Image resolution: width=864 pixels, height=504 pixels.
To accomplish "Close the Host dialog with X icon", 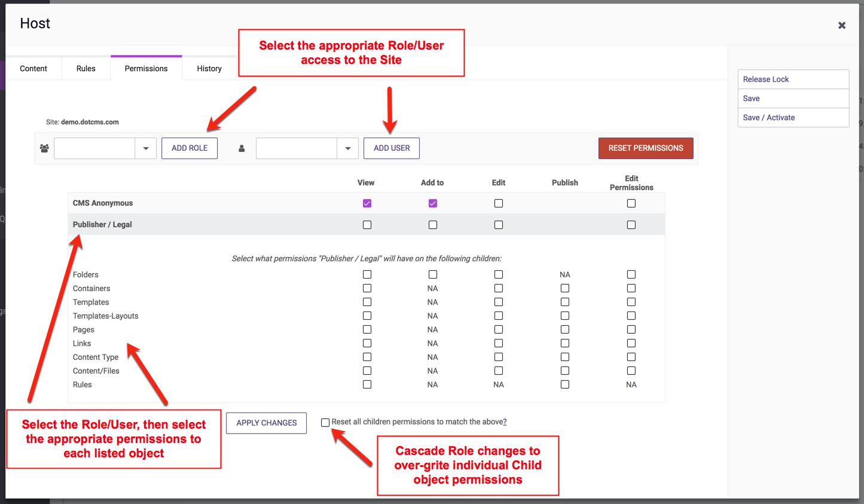I will coord(841,25).
